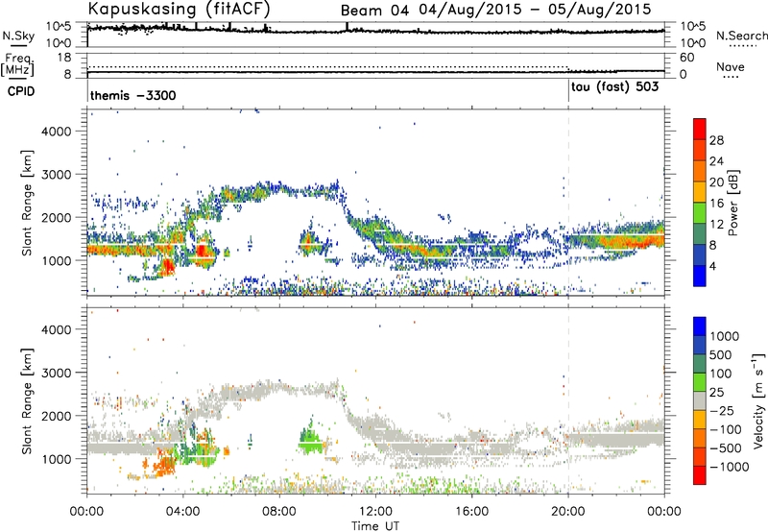Click the 500 velocity colorbar label

(x=721, y=355)
